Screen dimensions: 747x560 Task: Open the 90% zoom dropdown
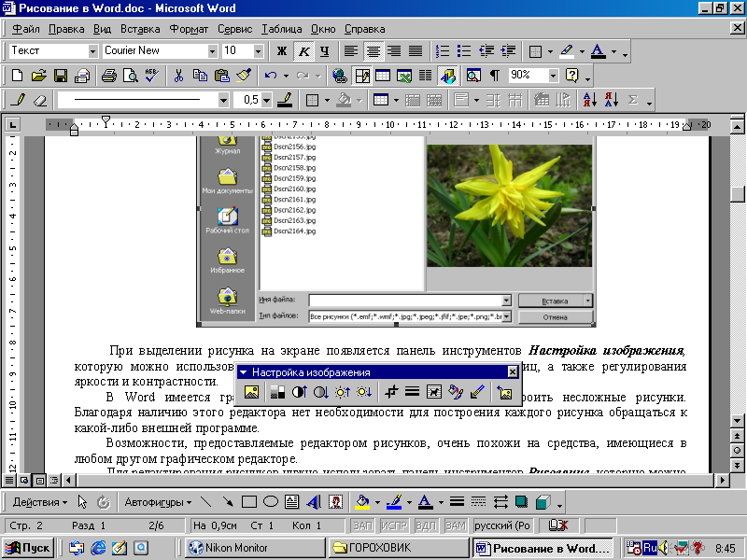click(553, 76)
